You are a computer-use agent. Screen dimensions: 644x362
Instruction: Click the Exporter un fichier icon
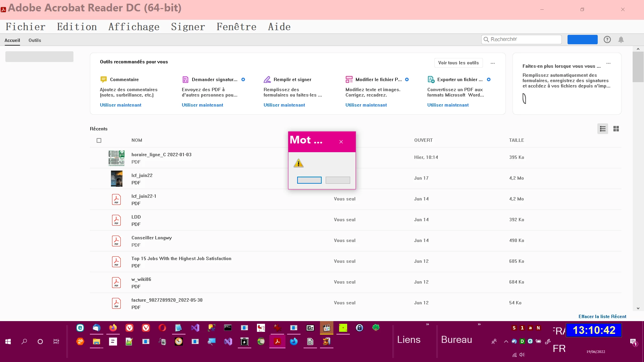click(431, 79)
